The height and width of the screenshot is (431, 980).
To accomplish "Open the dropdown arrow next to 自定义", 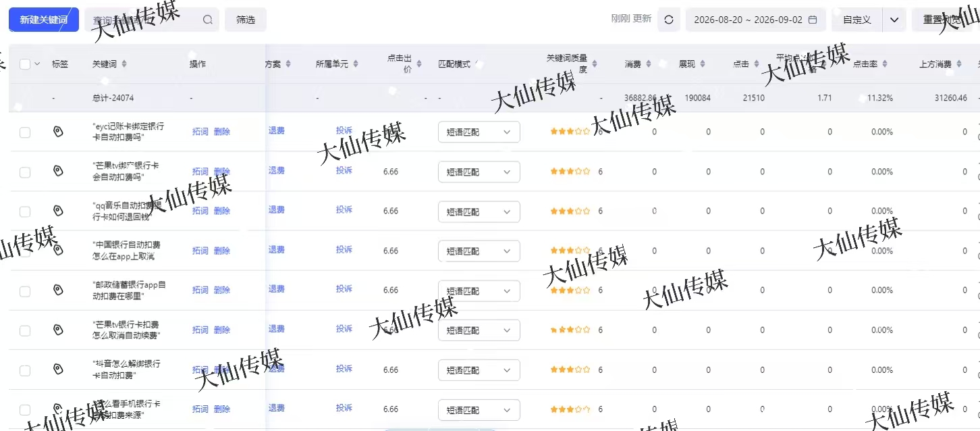I will pos(894,20).
